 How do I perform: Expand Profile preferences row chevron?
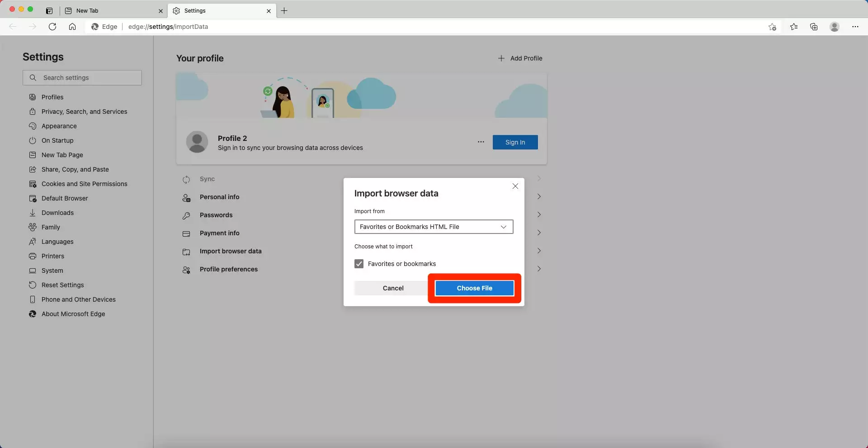[x=539, y=269]
